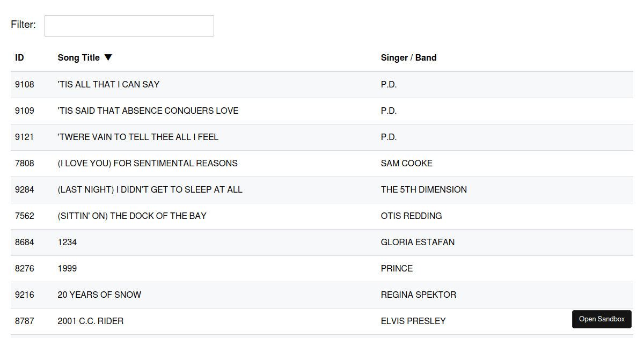The width and height of the screenshot is (644, 338).
Task: Click 'TWERE VAIN TO TELL THEE ALL I FEEL
Action: point(138,137)
